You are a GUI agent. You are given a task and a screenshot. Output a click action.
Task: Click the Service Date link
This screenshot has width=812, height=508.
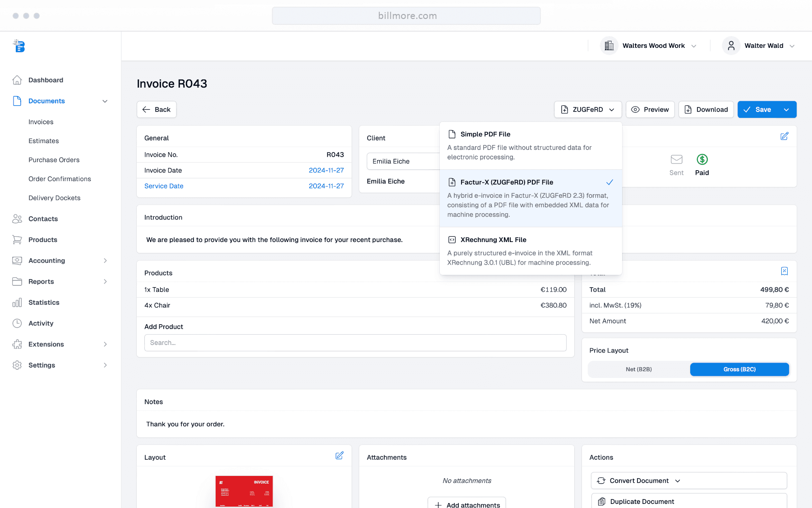(x=164, y=186)
